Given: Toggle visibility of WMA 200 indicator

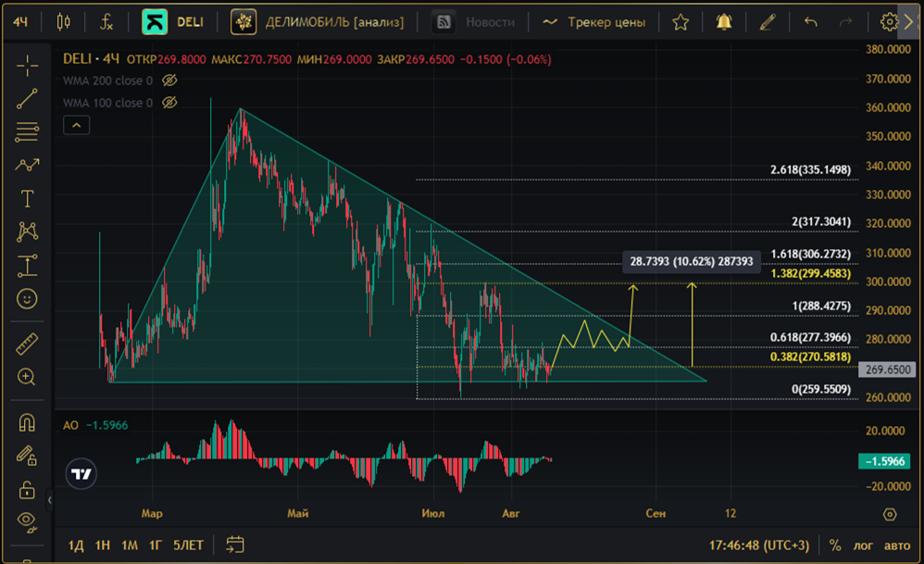Looking at the screenshot, I should pos(169,81).
